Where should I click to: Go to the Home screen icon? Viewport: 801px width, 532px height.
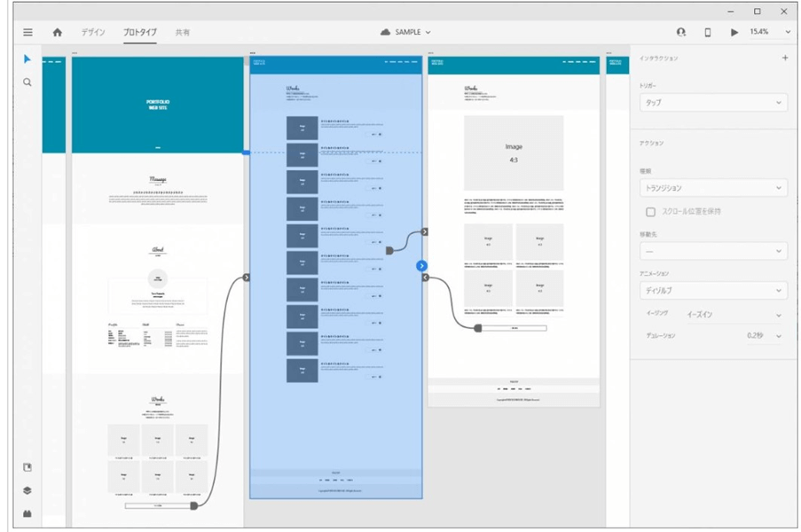click(57, 32)
